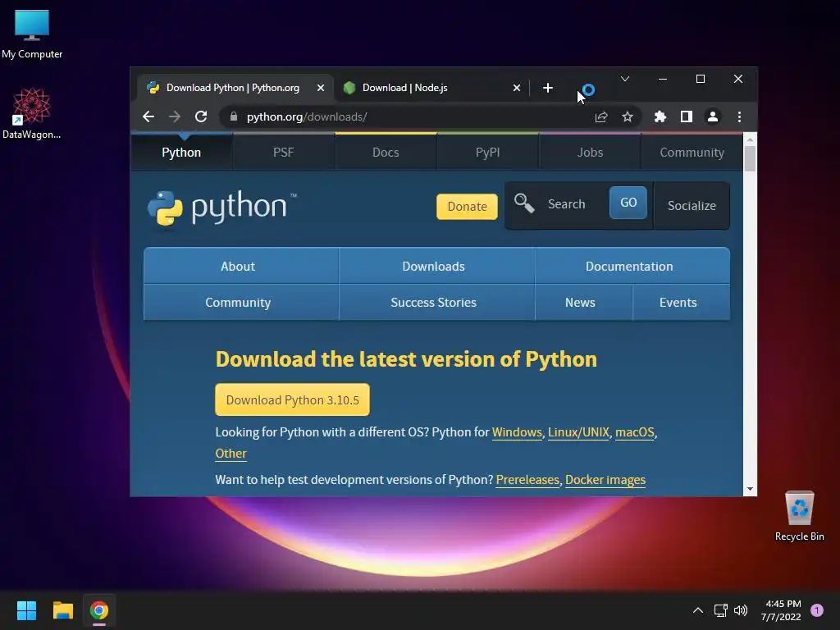Follow the macOS download link
The height and width of the screenshot is (630, 840).
(x=635, y=432)
